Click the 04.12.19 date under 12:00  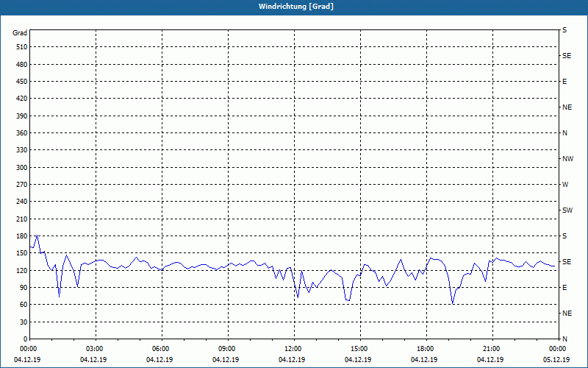292,360
